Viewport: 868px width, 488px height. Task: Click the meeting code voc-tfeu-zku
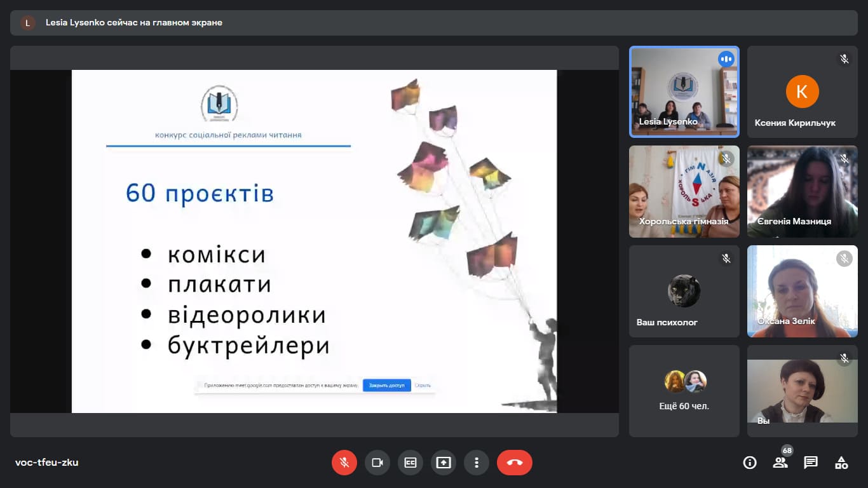[x=47, y=463]
